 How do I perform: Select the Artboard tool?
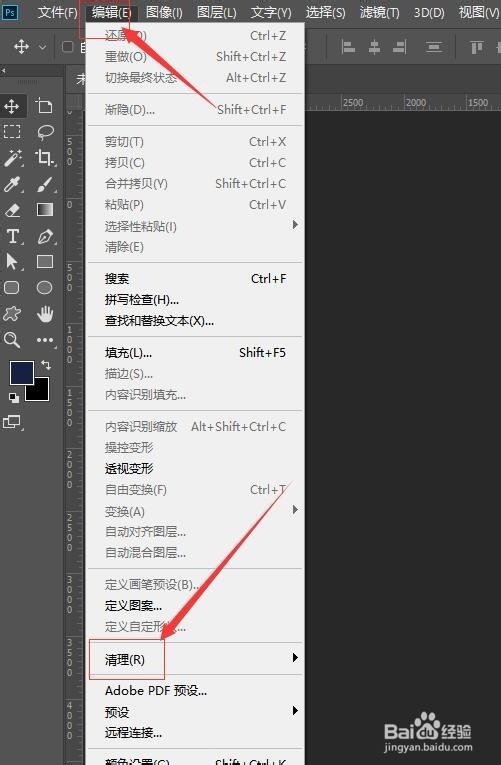[44, 106]
